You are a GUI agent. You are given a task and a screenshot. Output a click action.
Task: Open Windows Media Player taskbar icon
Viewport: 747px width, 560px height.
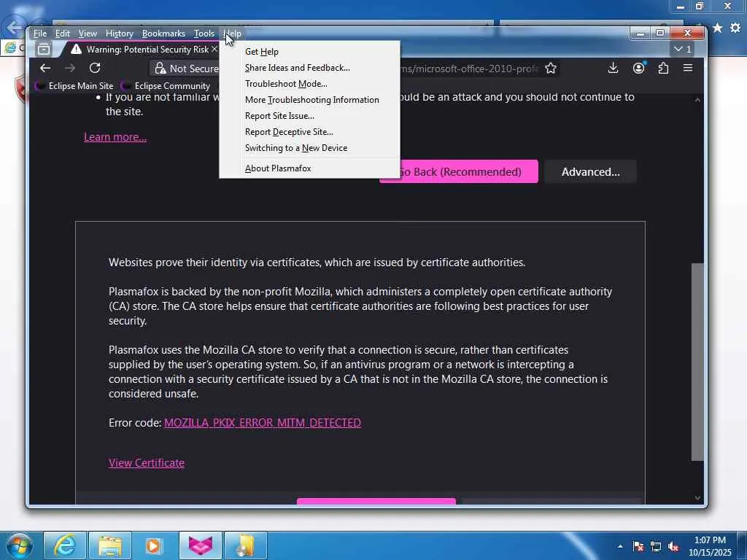pyautogui.click(x=153, y=545)
